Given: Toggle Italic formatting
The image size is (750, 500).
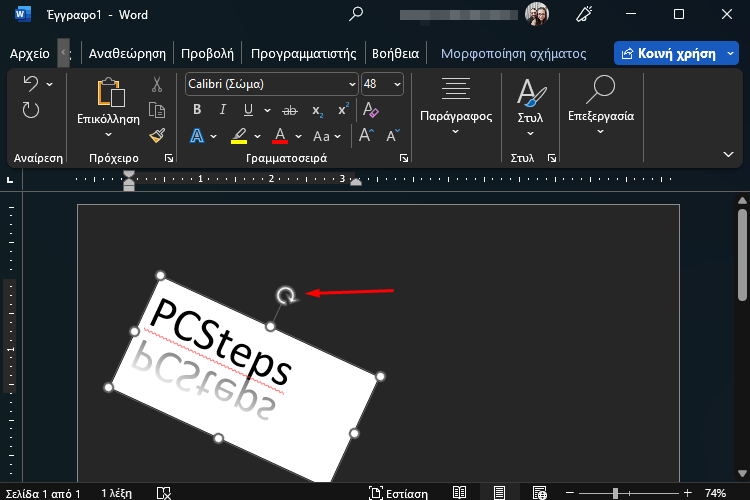Looking at the screenshot, I should (222, 110).
